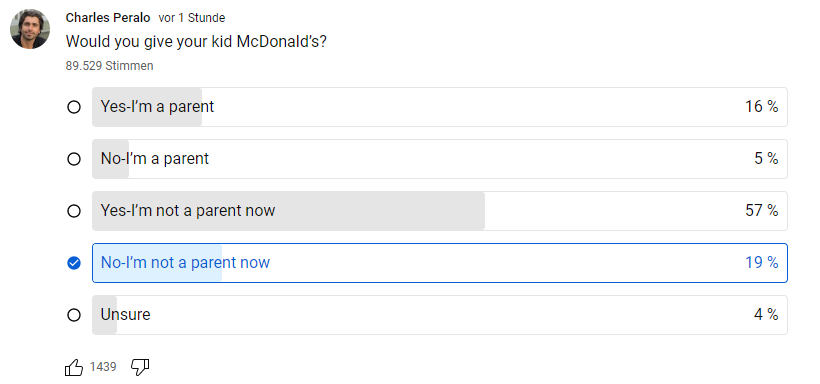Click the highlighted "No-I'm not a parent now" bar
Screen dimensions: 820x384
pyautogui.click(x=440, y=263)
